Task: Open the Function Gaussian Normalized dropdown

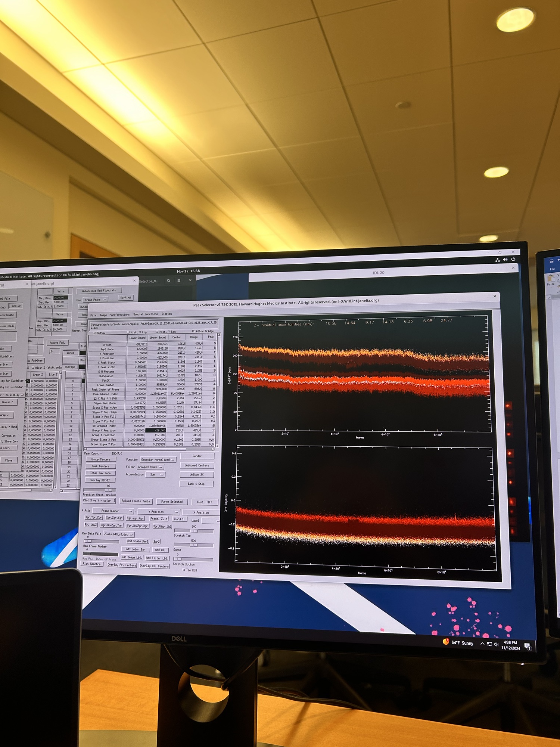Action: tap(158, 459)
